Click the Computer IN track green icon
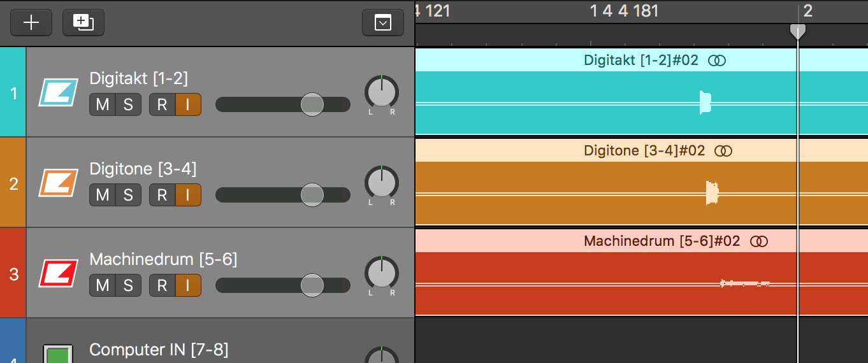The image size is (868, 363). coord(57,353)
